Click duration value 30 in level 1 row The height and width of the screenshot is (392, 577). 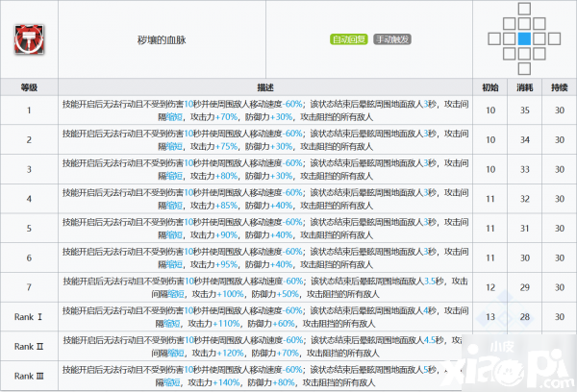pyautogui.click(x=560, y=110)
